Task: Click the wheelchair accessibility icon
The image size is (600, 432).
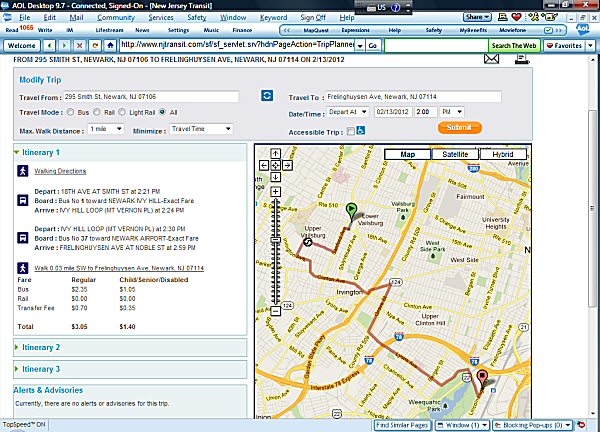Action: [x=360, y=130]
